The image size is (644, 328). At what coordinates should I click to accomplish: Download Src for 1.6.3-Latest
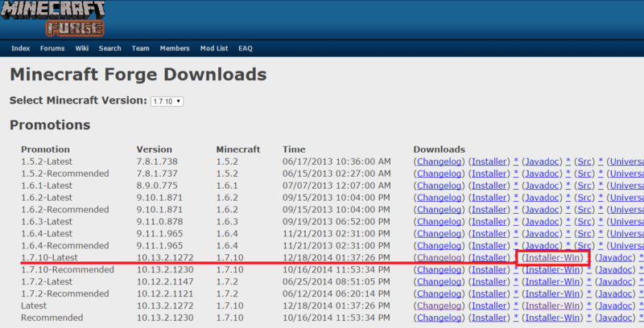point(584,222)
